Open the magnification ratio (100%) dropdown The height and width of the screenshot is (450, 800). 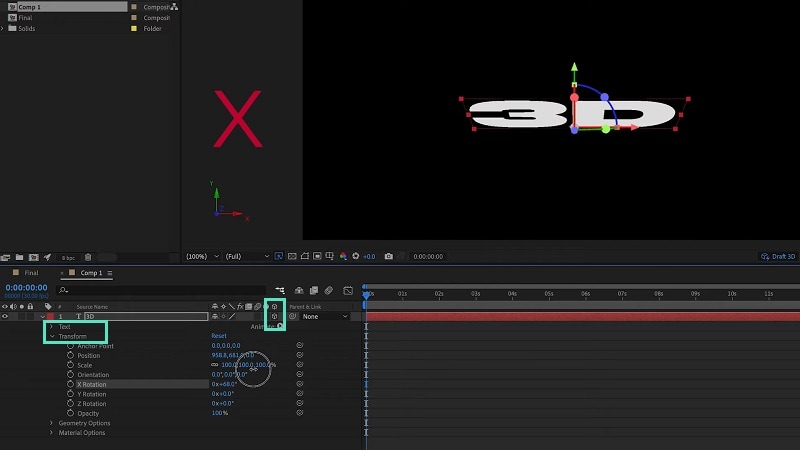(x=203, y=256)
